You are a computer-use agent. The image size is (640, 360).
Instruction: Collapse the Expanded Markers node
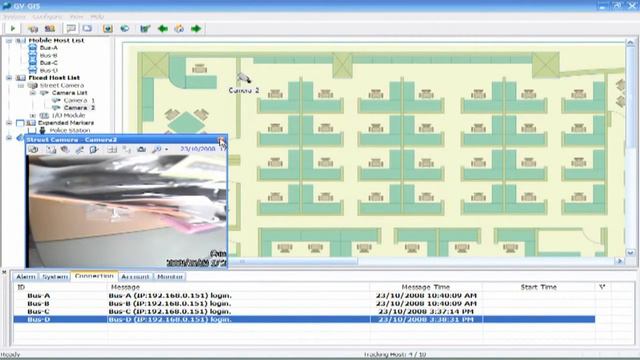pyautogui.click(x=9, y=122)
